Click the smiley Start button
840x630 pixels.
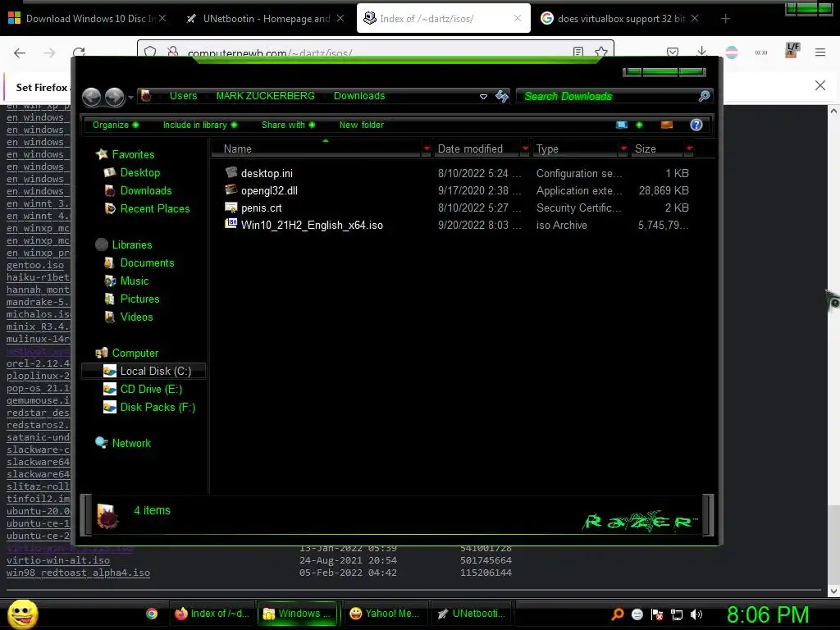click(22, 614)
